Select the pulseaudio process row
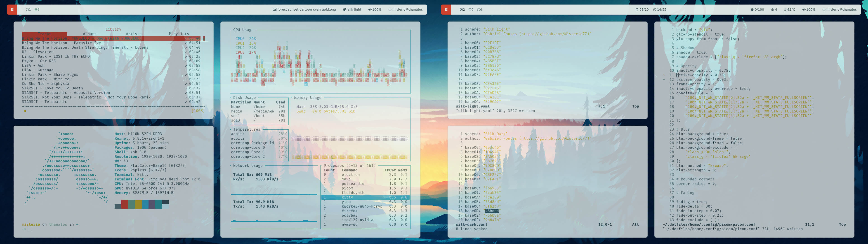The image size is (868, 244). 365,184
